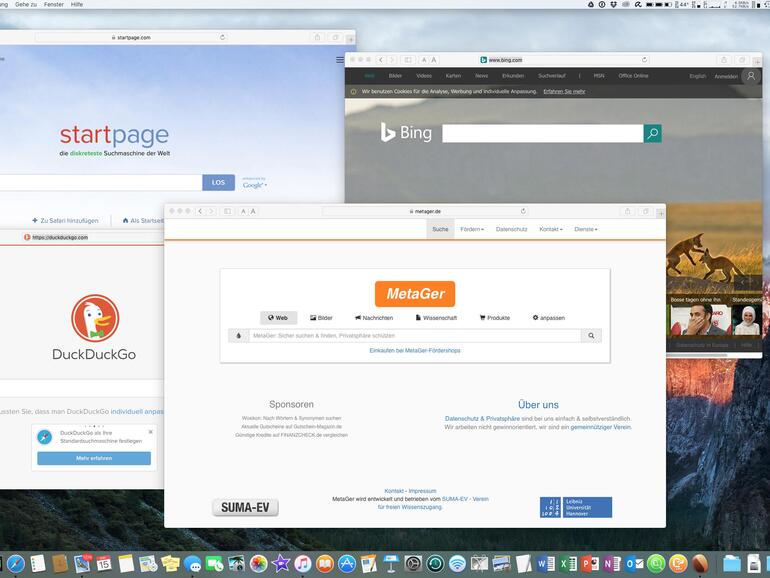Image resolution: width=770 pixels, height=578 pixels.
Task: Open News in Bing's top navigation
Action: [482, 76]
